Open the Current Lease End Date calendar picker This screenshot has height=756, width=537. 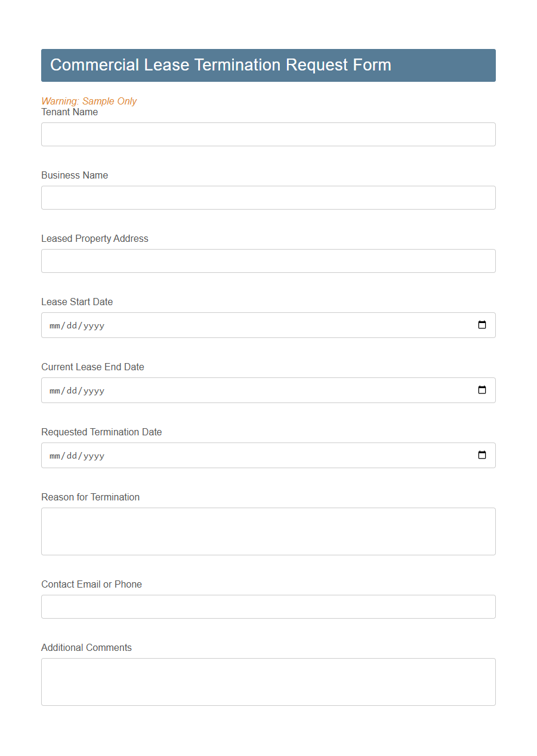click(482, 390)
